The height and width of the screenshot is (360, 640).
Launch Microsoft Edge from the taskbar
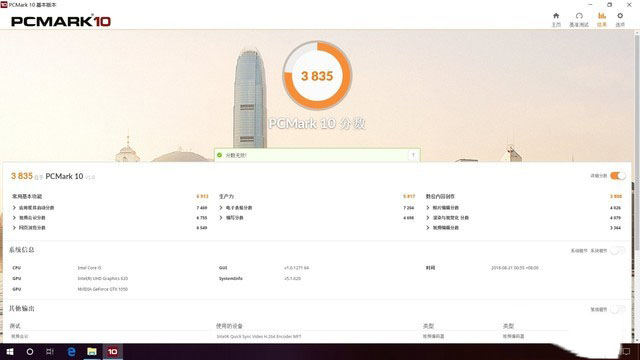[x=71, y=351]
